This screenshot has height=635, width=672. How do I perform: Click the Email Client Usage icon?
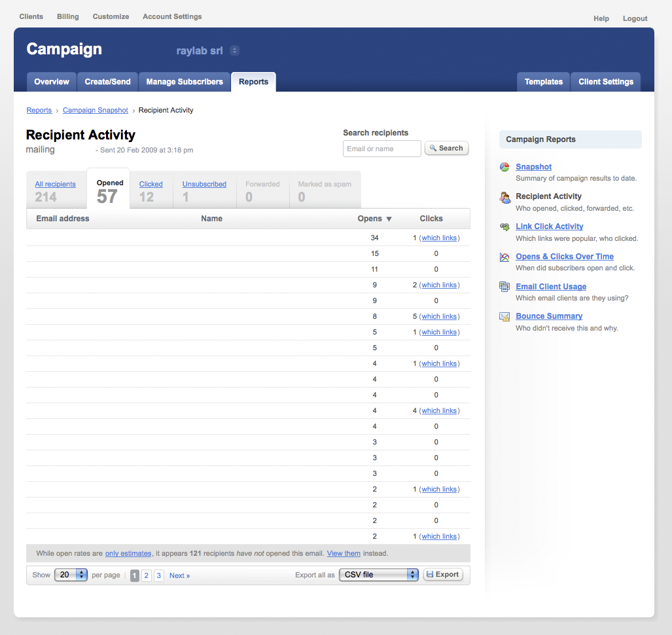(504, 287)
